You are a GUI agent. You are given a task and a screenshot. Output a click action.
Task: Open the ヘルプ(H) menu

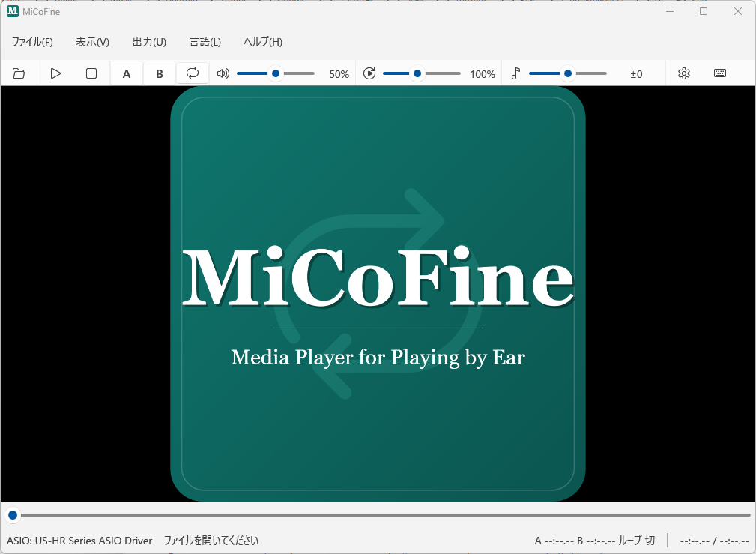(263, 42)
